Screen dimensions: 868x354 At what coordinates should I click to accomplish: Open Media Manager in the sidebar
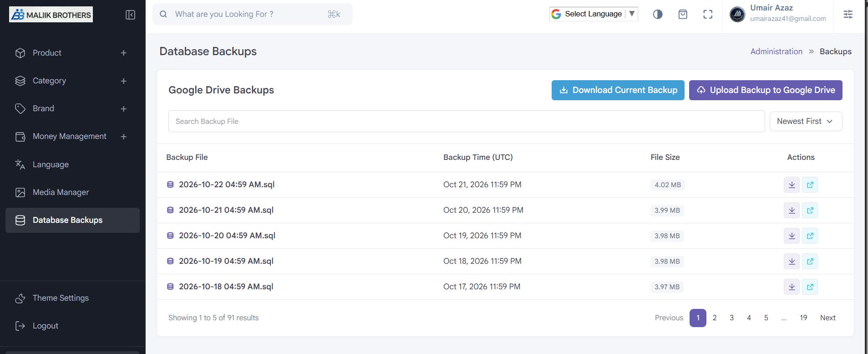click(73, 192)
